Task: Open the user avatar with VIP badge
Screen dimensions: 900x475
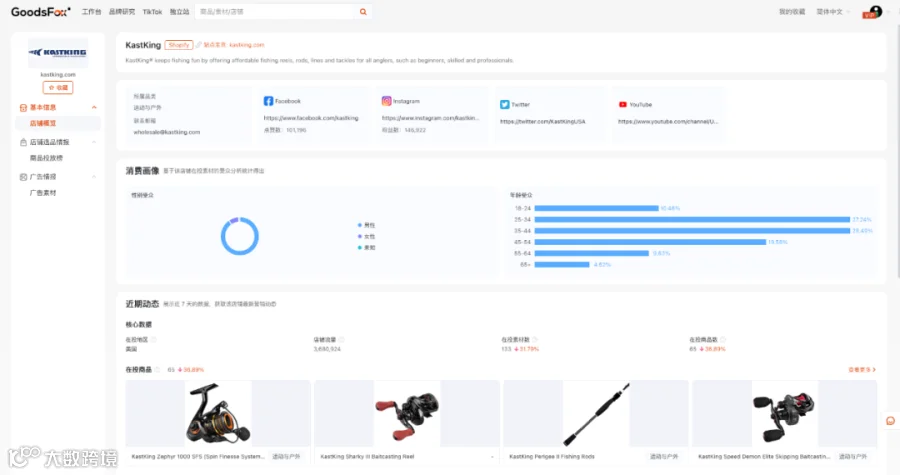Action: (873, 11)
